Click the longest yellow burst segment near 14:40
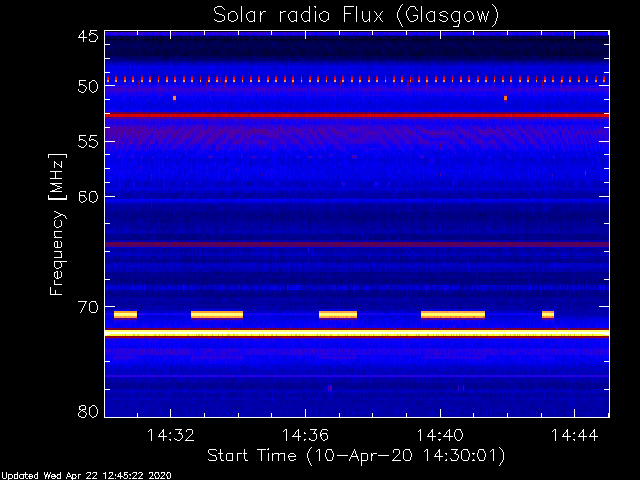640x480 pixels. tap(453, 315)
